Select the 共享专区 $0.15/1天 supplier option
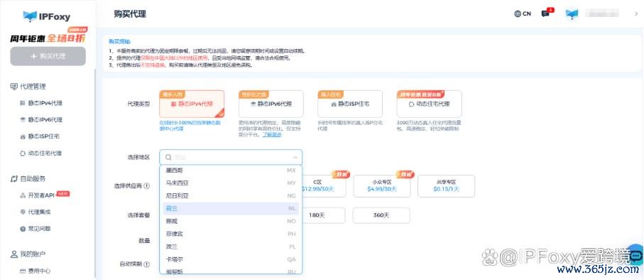The width and height of the screenshot is (644, 280). point(446,186)
